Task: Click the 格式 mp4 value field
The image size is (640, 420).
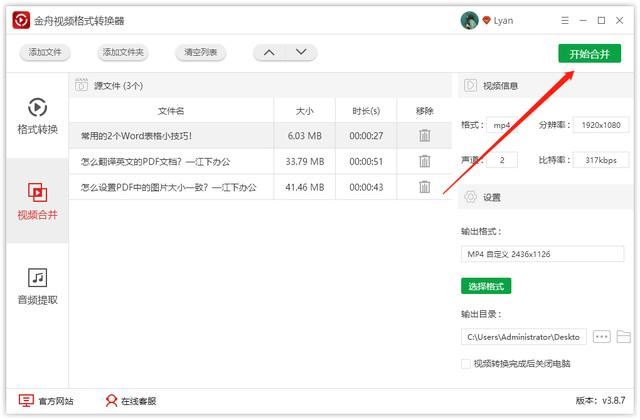Action: (502, 125)
